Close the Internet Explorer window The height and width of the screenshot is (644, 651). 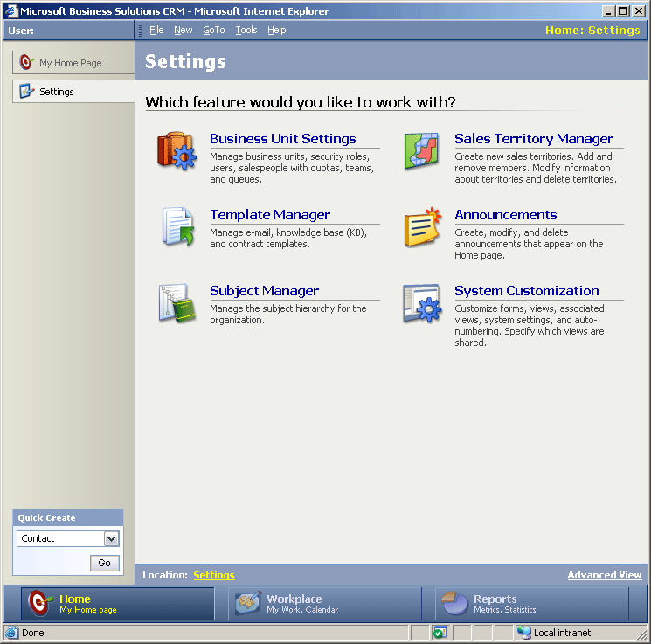(x=638, y=11)
